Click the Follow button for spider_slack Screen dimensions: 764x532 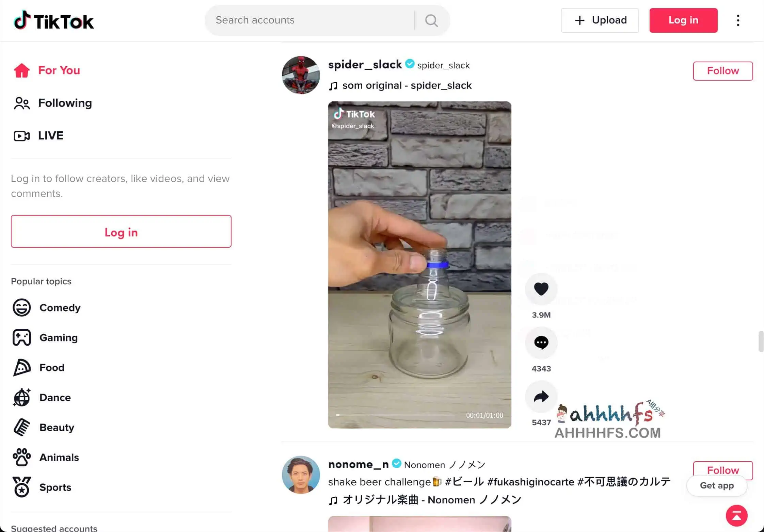723,70
